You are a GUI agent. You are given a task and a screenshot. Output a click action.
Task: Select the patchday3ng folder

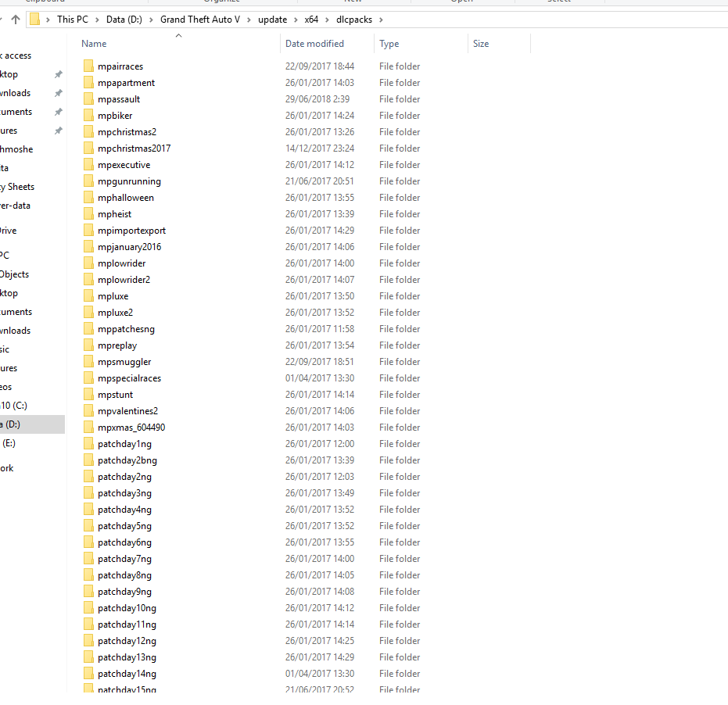[x=124, y=493]
